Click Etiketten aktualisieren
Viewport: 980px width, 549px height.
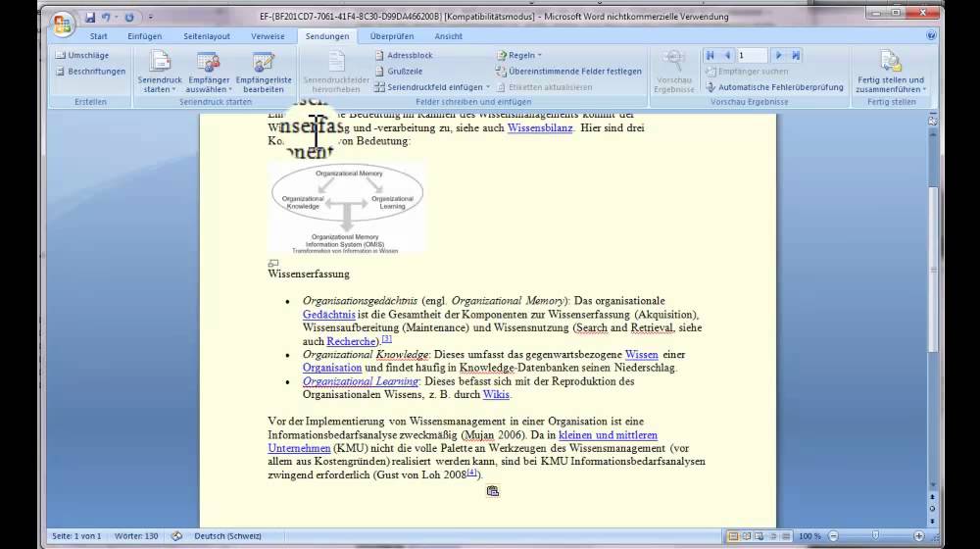pos(544,87)
